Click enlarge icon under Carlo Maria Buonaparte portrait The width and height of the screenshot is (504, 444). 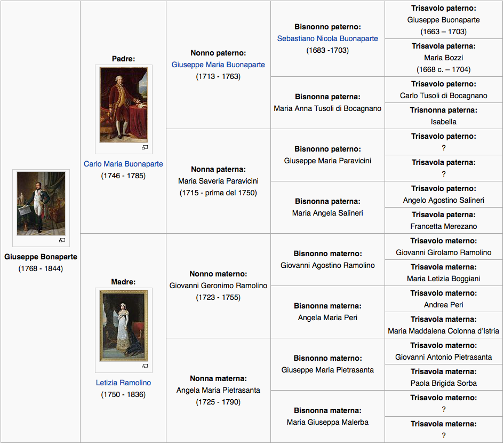(145, 148)
